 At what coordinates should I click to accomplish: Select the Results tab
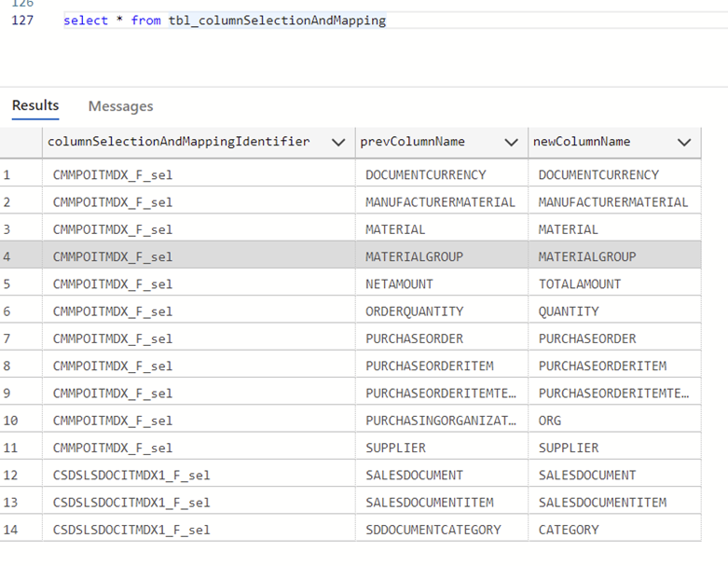[x=35, y=106]
